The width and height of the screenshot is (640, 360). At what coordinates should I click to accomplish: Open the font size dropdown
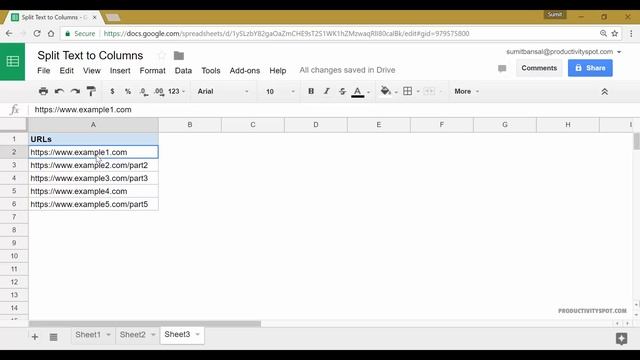[280, 91]
